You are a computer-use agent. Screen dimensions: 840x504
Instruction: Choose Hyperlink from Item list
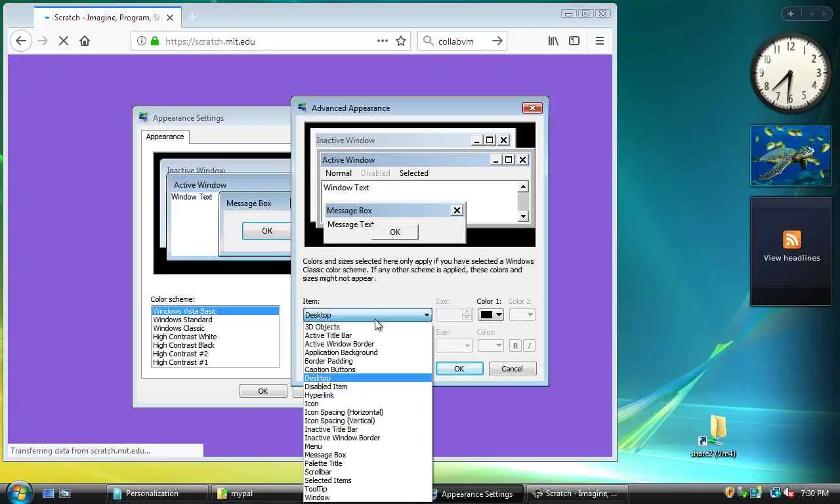pyautogui.click(x=367, y=395)
